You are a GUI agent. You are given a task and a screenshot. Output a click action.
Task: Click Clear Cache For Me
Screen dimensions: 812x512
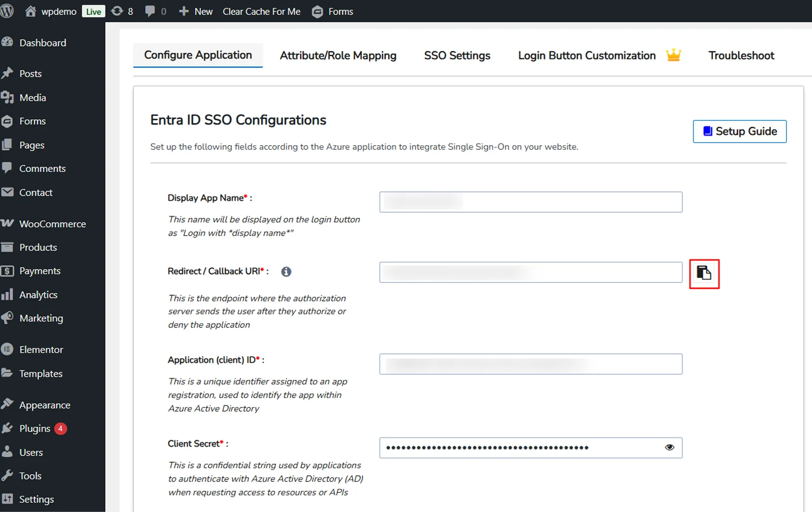[x=261, y=11]
